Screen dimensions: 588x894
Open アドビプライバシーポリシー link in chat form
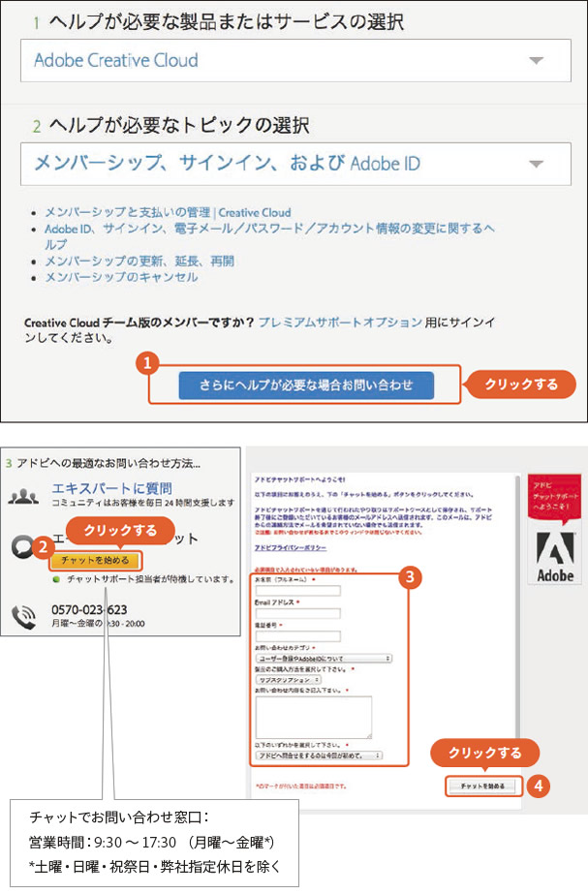(291, 547)
